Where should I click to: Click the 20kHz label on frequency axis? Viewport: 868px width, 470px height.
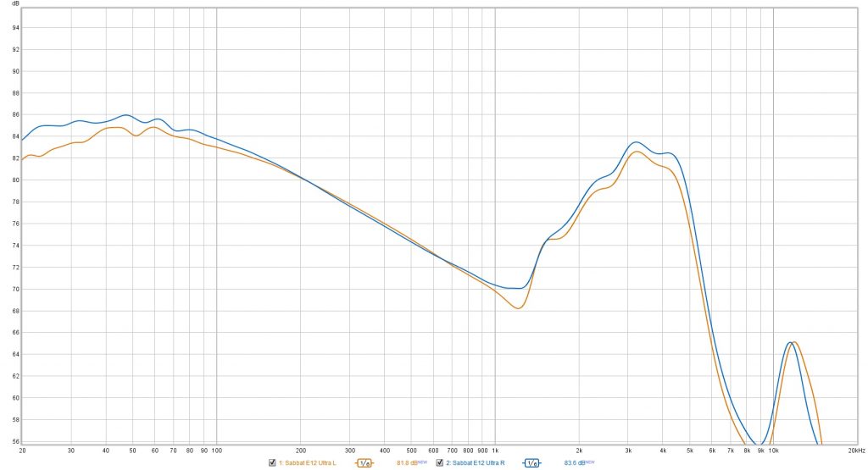click(x=855, y=451)
